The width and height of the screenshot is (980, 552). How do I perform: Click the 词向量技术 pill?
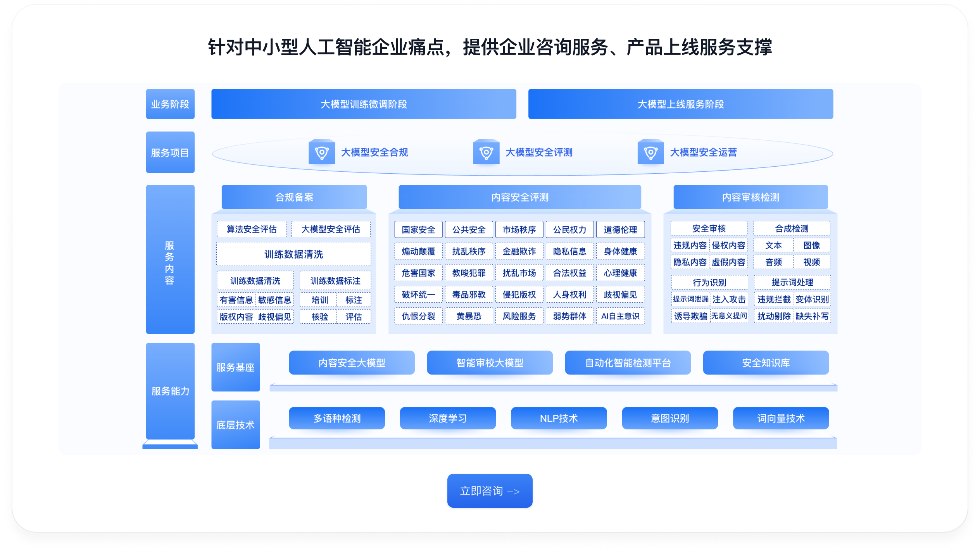point(780,418)
